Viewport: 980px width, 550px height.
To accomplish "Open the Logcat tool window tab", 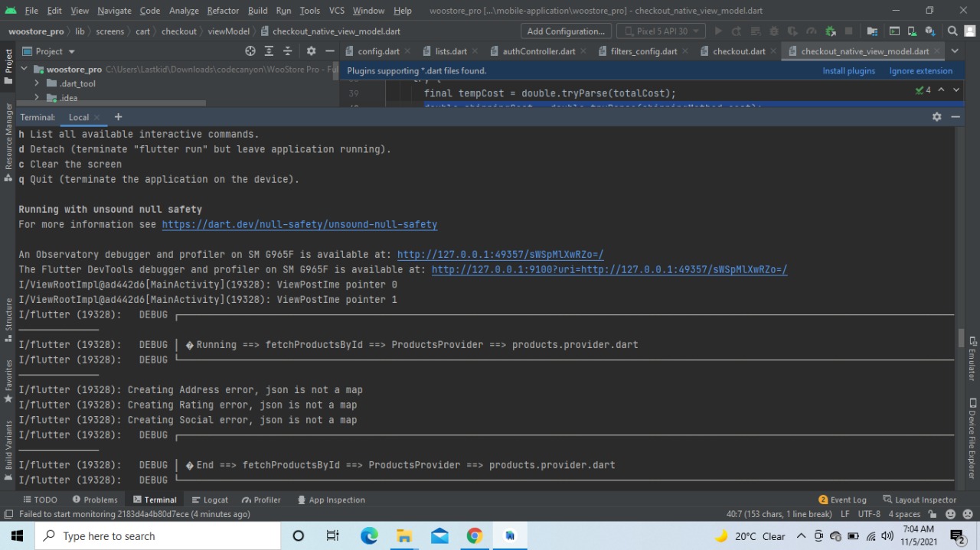I will (x=209, y=500).
